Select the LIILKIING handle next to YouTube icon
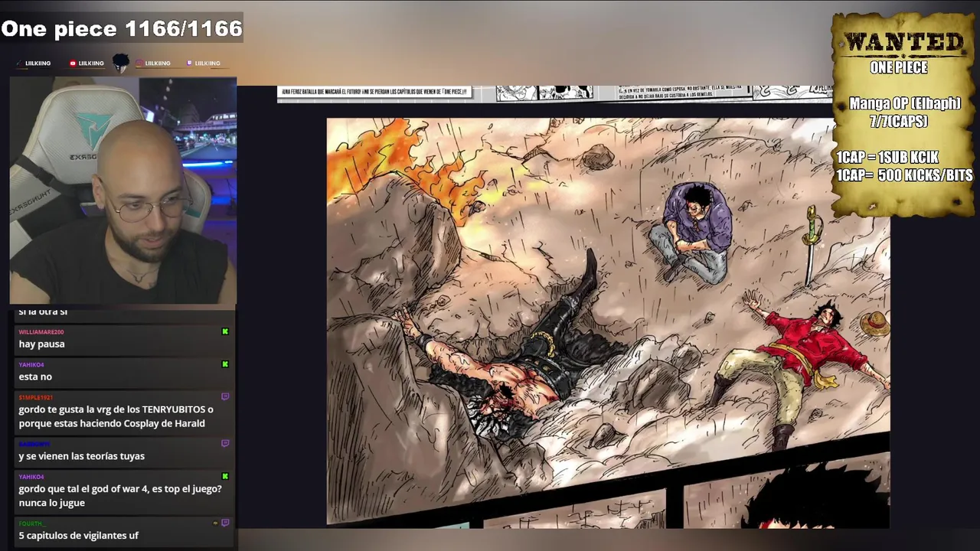The width and height of the screenshot is (980, 551). pos(91,64)
